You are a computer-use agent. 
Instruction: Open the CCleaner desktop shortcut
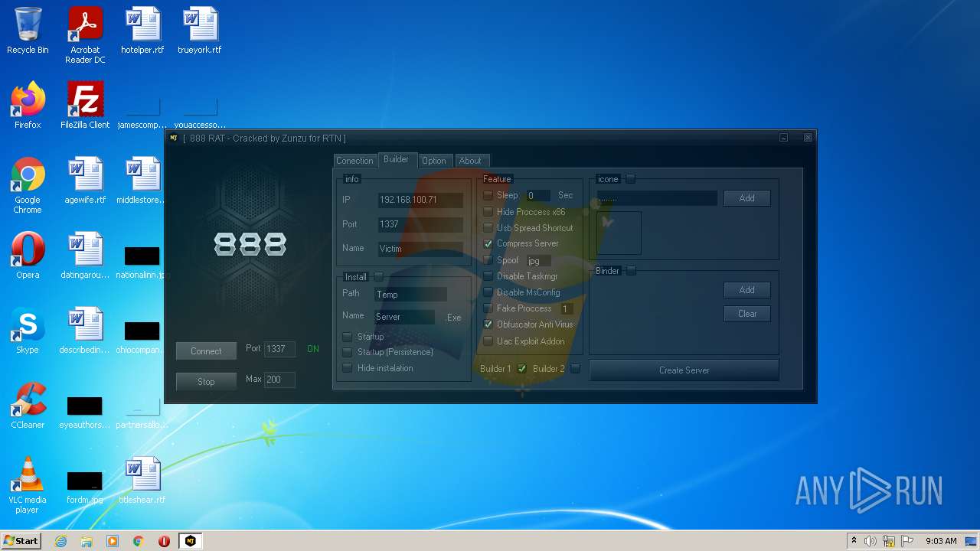click(x=28, y=406)
